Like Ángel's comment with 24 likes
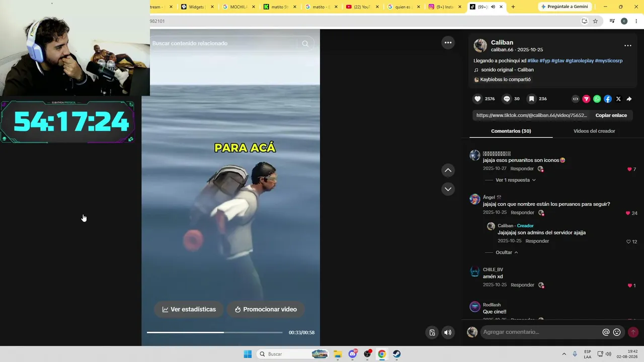 point(628,213)
